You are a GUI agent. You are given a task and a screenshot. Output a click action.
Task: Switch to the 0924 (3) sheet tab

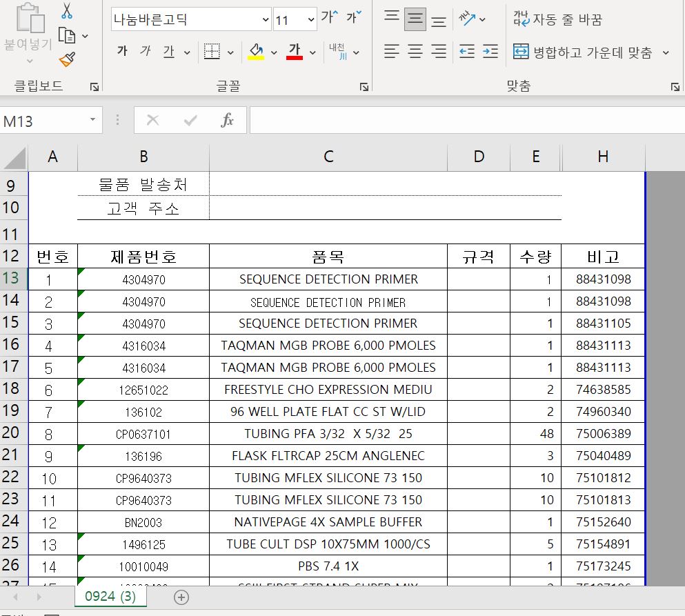(x=110, y=596)
